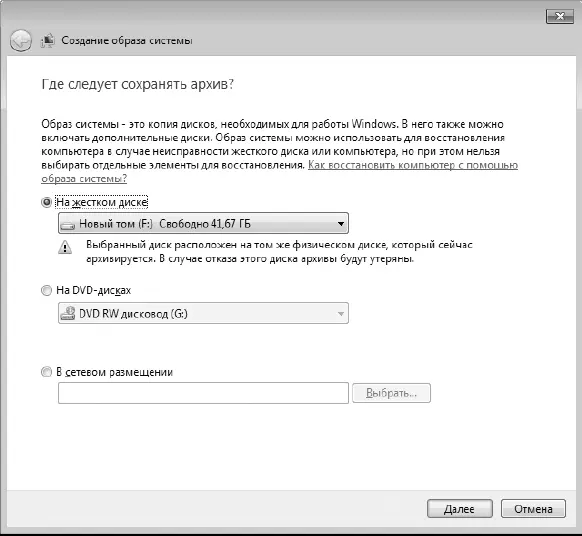Click the "Отмена" button
Viewport: 582px width, 536px height.
pos(533,509)
